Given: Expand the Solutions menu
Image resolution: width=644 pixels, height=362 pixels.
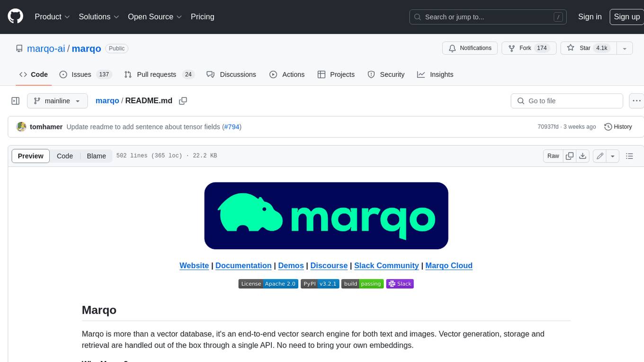Looking at the screenshot, I should [99, 17].
